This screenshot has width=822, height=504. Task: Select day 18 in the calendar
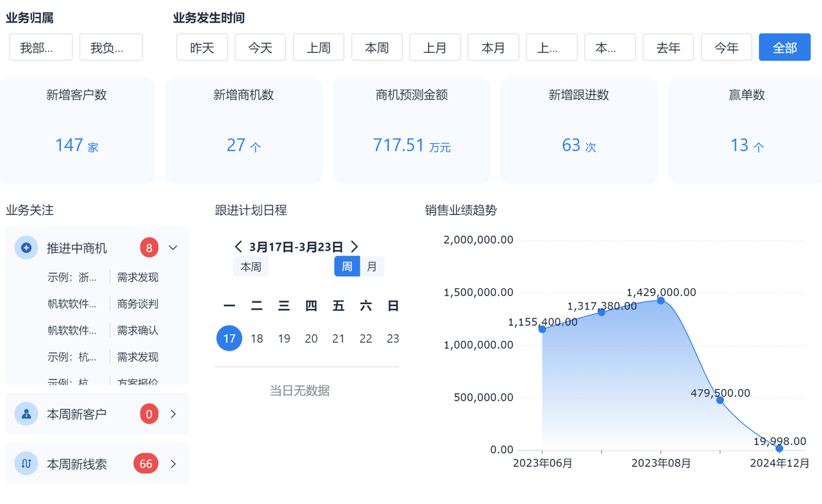click(x=257, y=338)
